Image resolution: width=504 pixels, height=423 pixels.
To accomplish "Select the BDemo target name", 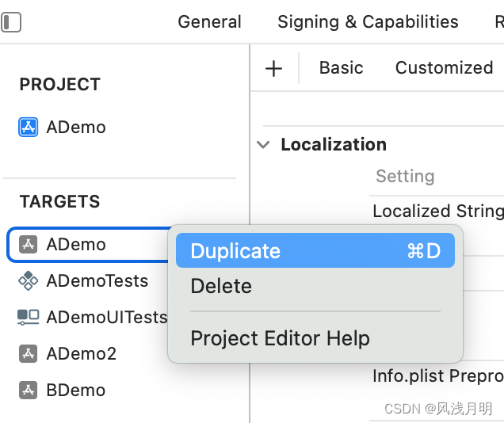I will click(x=75, y=390).
